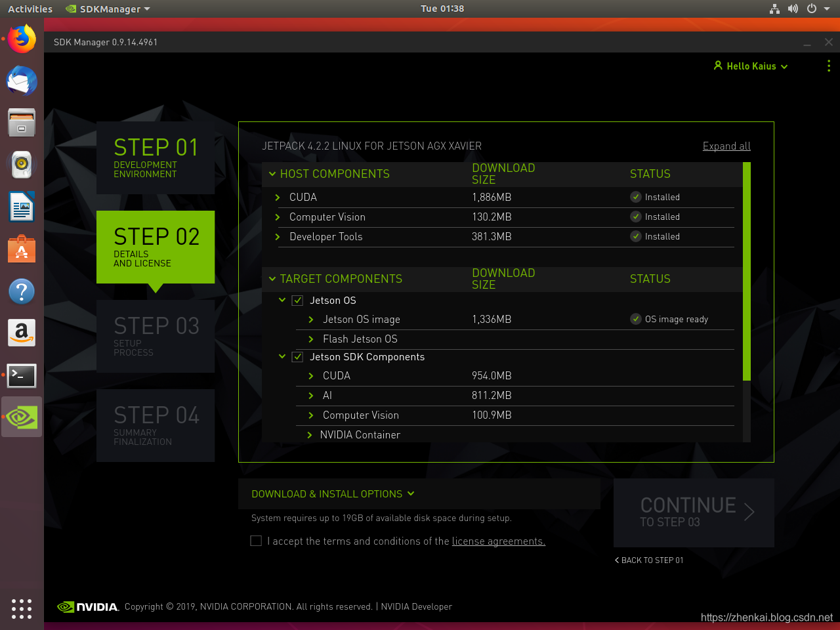Open the SDKManager app menu
The width and height of the screenshot is (840, 630).
point(108,9)
